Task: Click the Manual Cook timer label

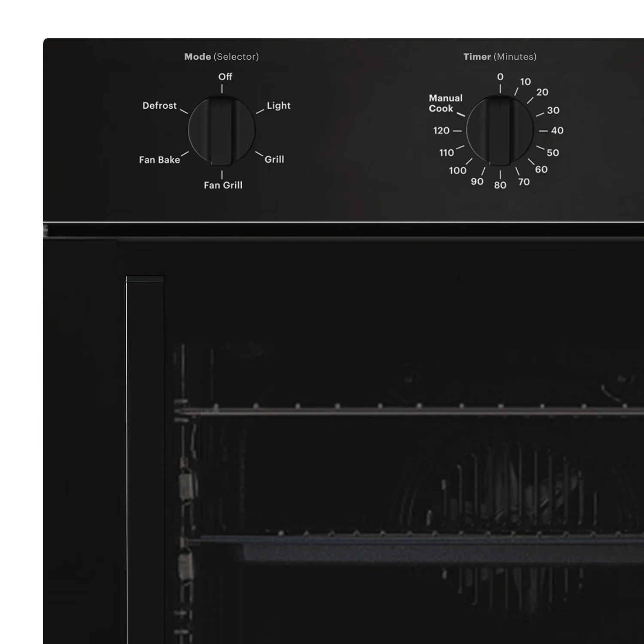Action: pyautogui.click(x=446, y=103)
